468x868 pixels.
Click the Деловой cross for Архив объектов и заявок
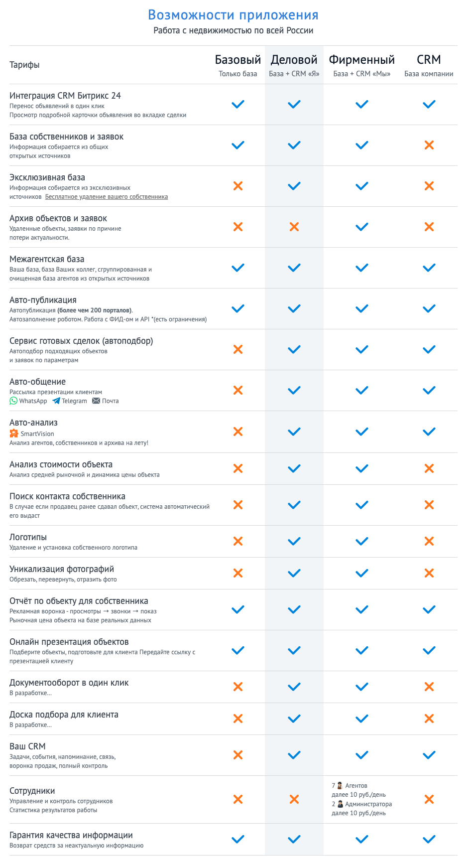coord(294,227)
